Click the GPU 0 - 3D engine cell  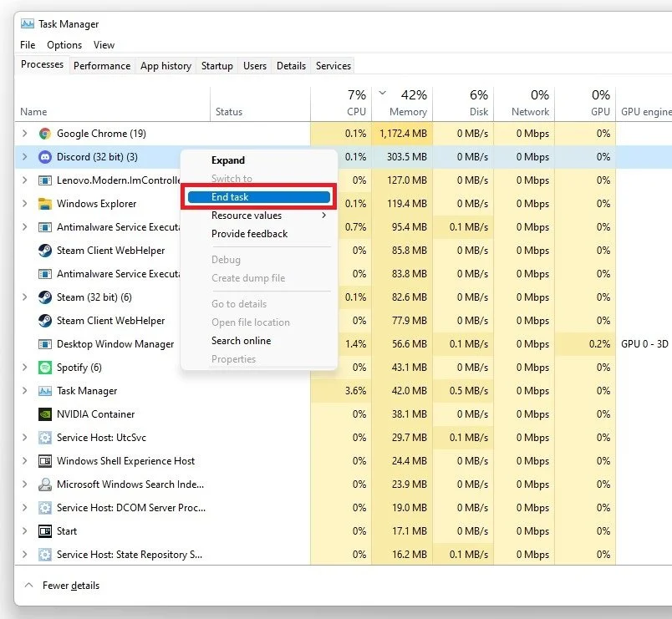(x=644, y=344)
